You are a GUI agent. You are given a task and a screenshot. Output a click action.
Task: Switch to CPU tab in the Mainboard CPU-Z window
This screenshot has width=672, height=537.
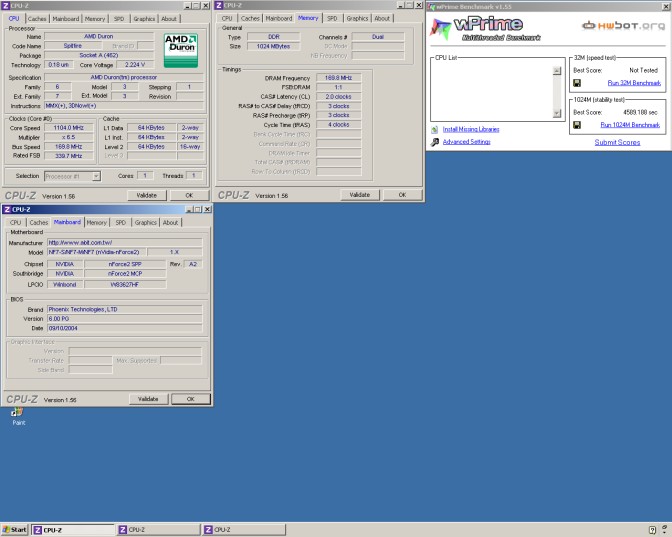[15, 222]
